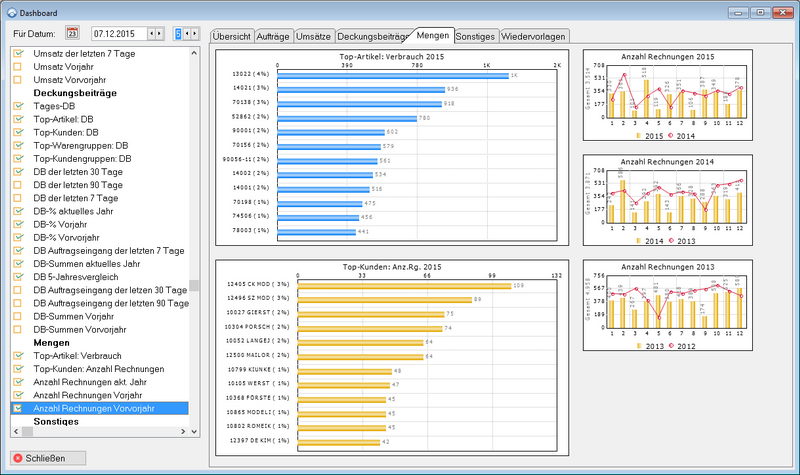The height and width of the screenshot is (475, 800).
Task: Uncheck the Tages-DB checkbox
Action: point(18,106)
